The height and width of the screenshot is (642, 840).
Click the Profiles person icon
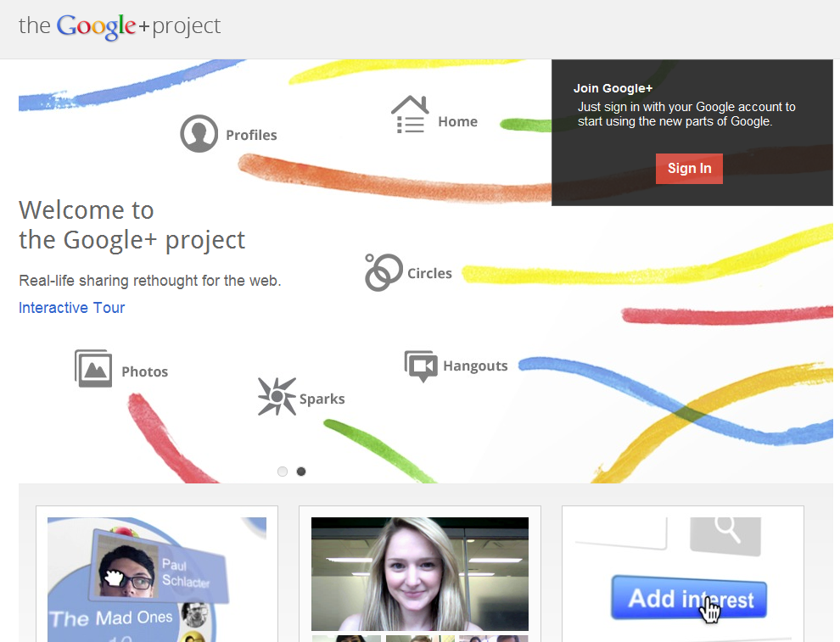click(x=199, y=133)
